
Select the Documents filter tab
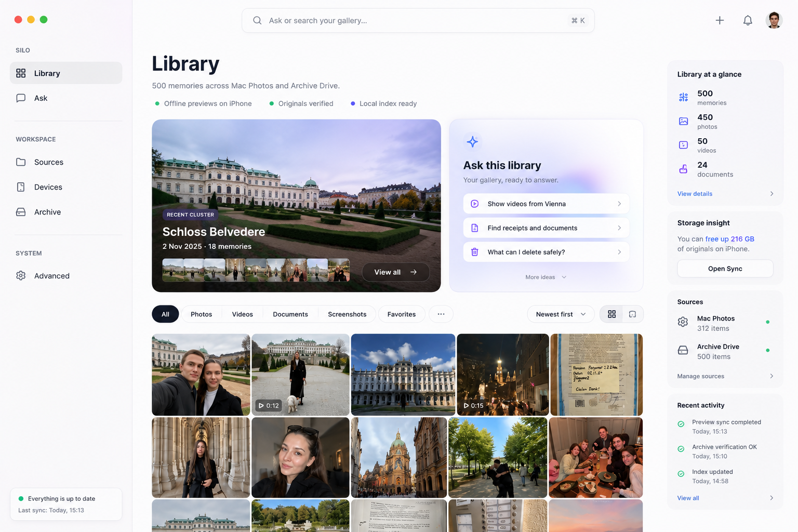tap(290, 314)
